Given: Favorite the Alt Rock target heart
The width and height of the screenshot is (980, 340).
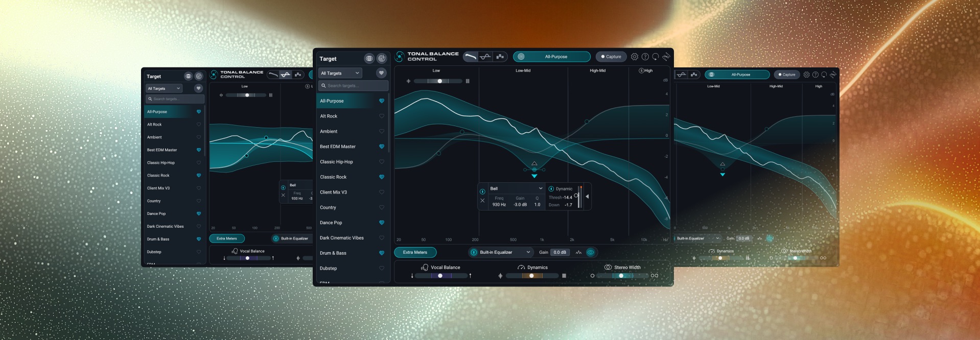Looking at the screenshot, I should (x=381, y=116).
